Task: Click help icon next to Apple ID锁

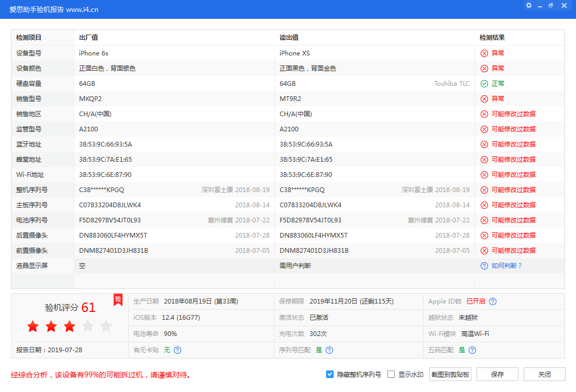Action: [493, 301]
